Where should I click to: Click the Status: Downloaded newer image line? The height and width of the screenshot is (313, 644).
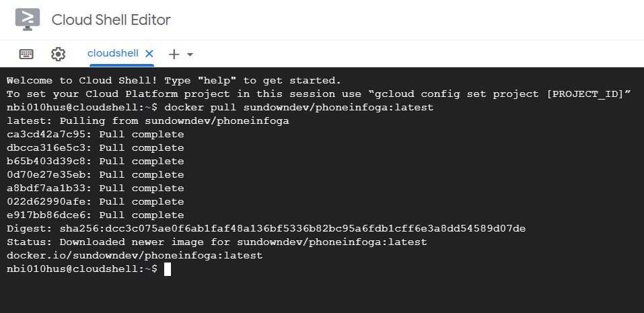click(x=217, y=242)
